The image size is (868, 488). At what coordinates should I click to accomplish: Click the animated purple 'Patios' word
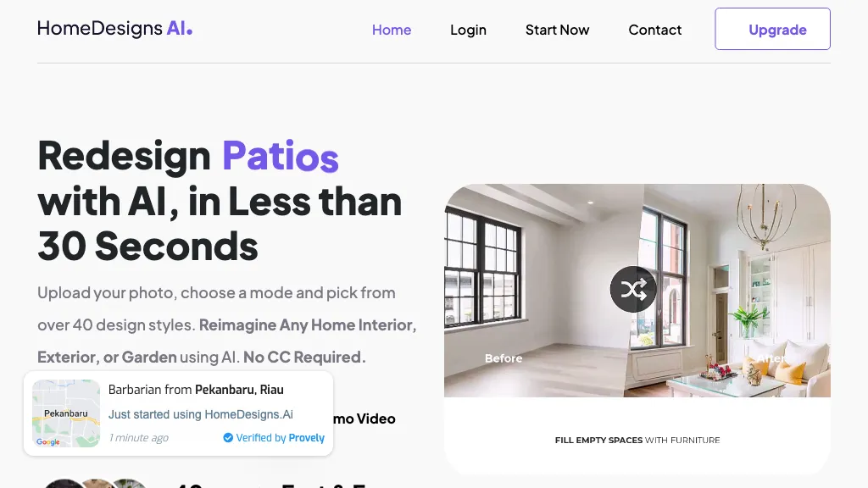[x=280, y=156]
